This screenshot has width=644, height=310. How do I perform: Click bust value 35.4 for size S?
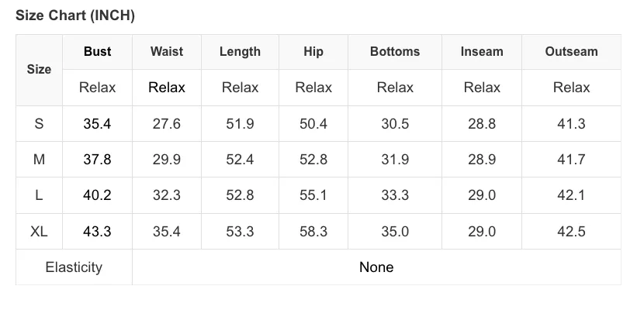point(97,123)
